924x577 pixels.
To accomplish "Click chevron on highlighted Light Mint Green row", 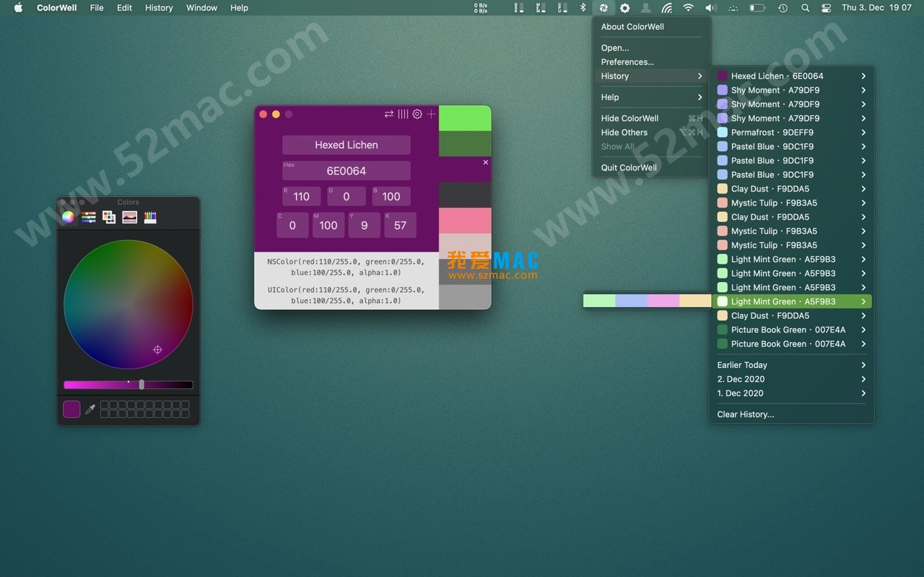I will (x=864, y=302).
